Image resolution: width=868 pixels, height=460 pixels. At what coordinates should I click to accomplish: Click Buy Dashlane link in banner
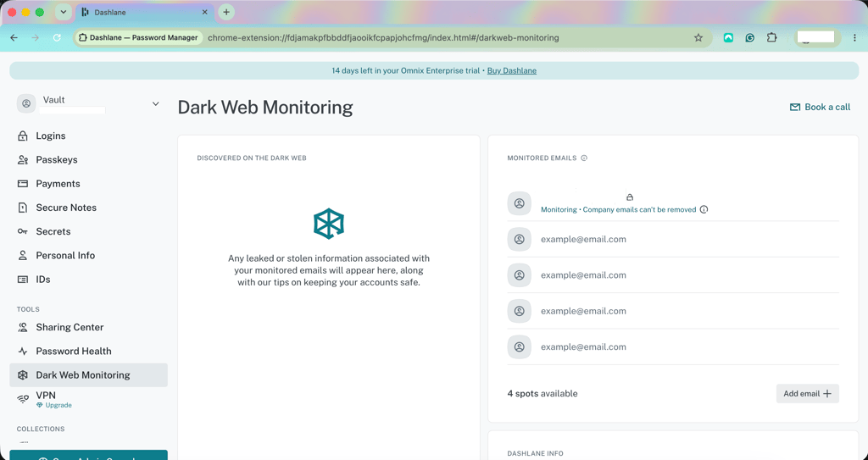511,70
